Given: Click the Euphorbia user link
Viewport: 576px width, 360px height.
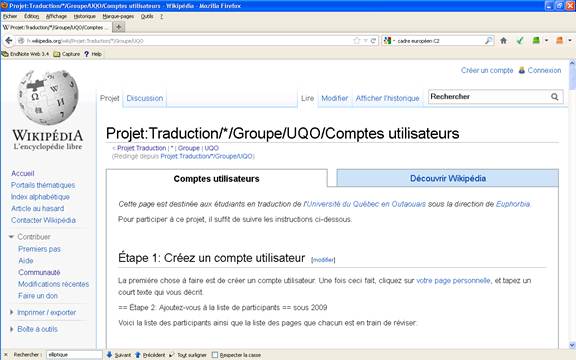Looking at the screenshot, I should pyautogui.click(x=513, y=204).
